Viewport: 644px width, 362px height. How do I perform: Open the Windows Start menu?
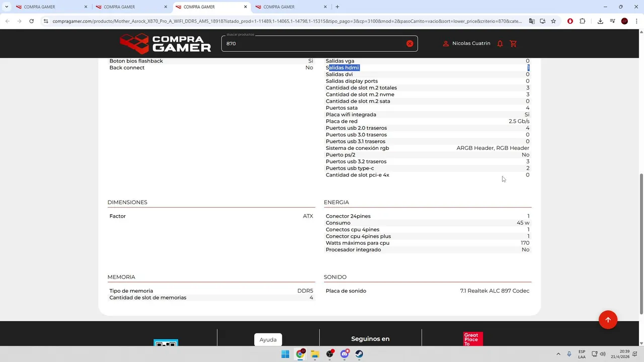coord(285,354)
